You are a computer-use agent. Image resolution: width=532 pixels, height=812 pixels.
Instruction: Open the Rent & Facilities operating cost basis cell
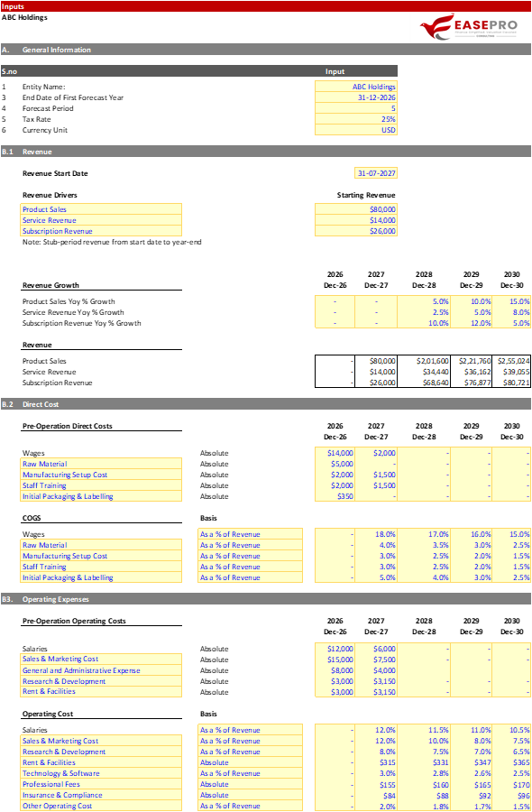pyautogui.click(x=250, y=762)
